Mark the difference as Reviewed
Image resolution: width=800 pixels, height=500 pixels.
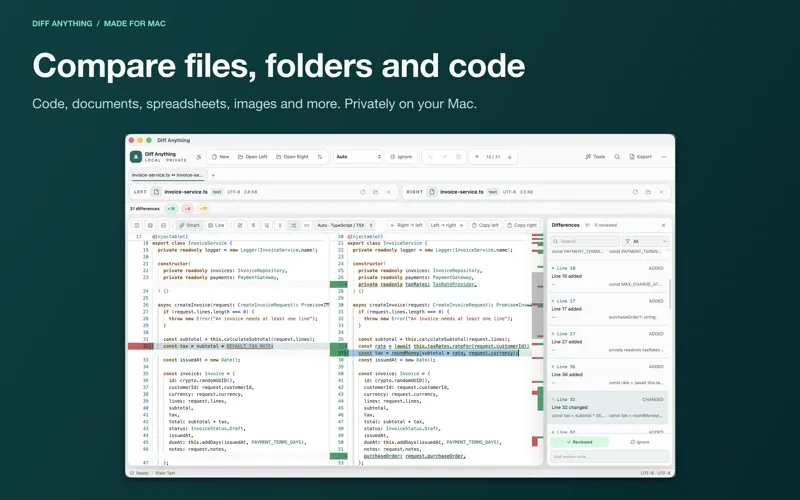click(x=580, y=442)
